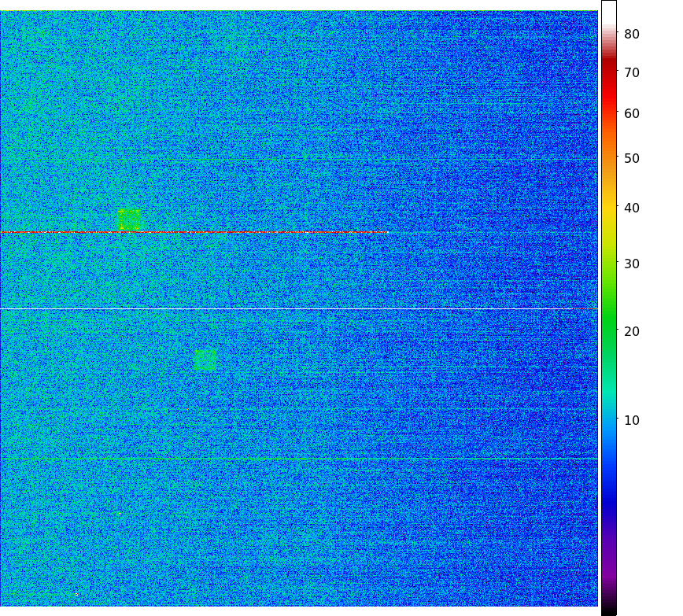Click the small yellow spot near the bottom-left
The width and height of the screenshot is (683, 616).
point(76,594)
